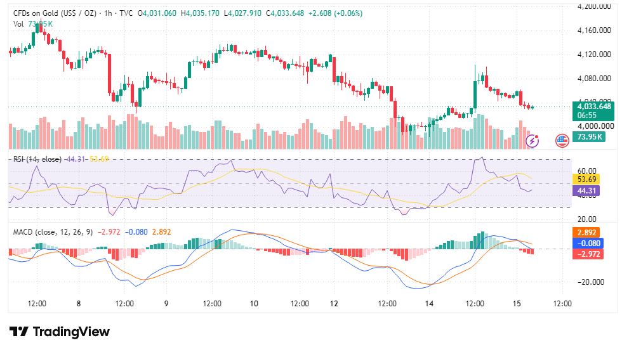The image size is (622, 364).
Task: Click the -20.000 MACD scale label
Action: click(x=591, y=282)
